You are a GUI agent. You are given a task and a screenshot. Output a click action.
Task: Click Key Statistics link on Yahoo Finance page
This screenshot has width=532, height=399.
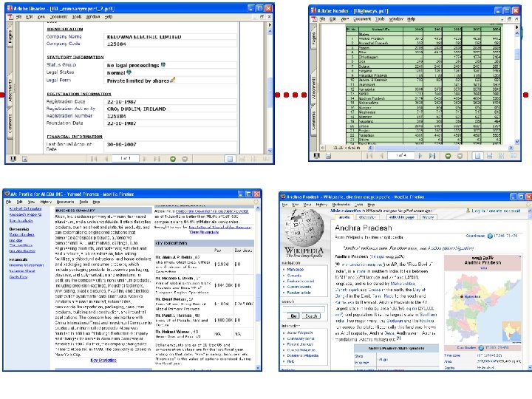point(103,361)
